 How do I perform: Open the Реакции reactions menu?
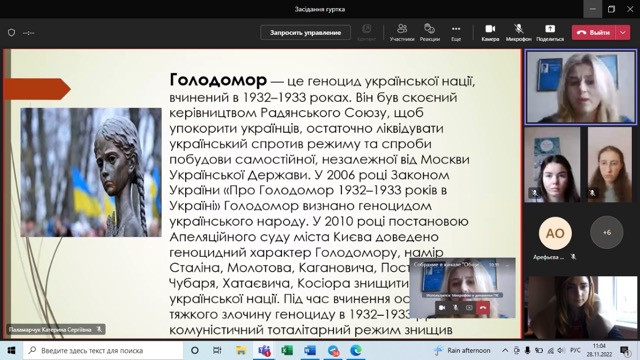tap(429, 33)
